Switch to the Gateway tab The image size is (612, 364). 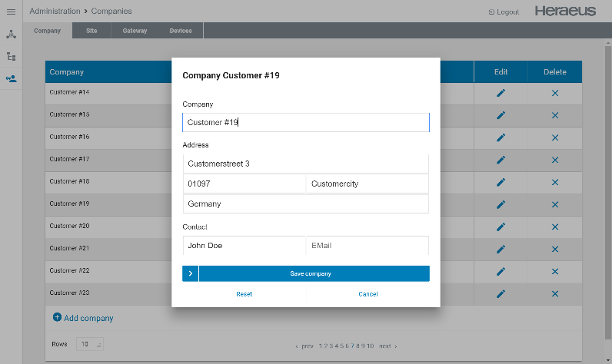pos(134,31)
